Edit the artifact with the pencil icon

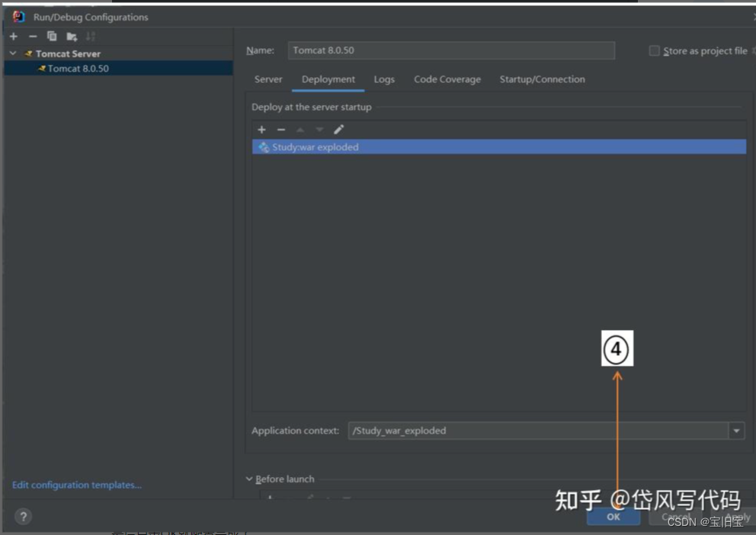point(339,129)
